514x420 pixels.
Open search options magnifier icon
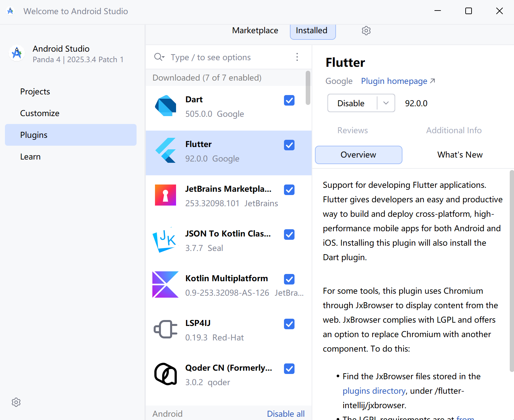click(159, 57)
